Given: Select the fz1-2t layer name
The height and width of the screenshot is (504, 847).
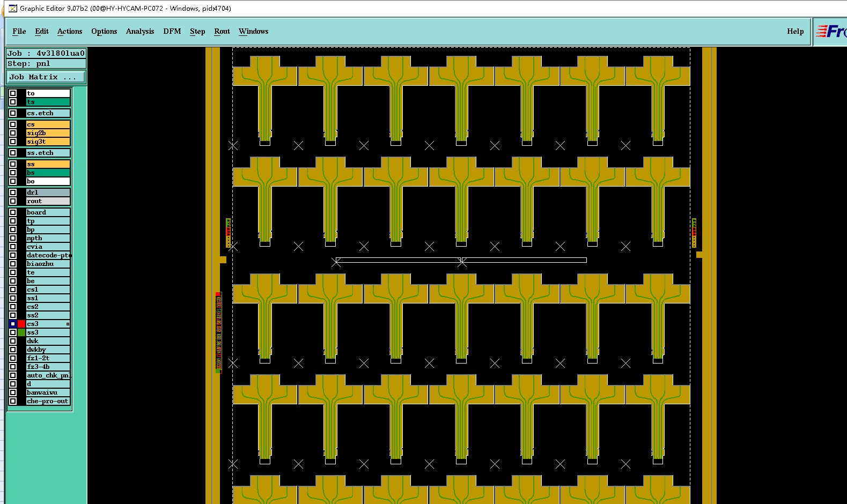Looking at the screenshot, I should click(48, 358).
